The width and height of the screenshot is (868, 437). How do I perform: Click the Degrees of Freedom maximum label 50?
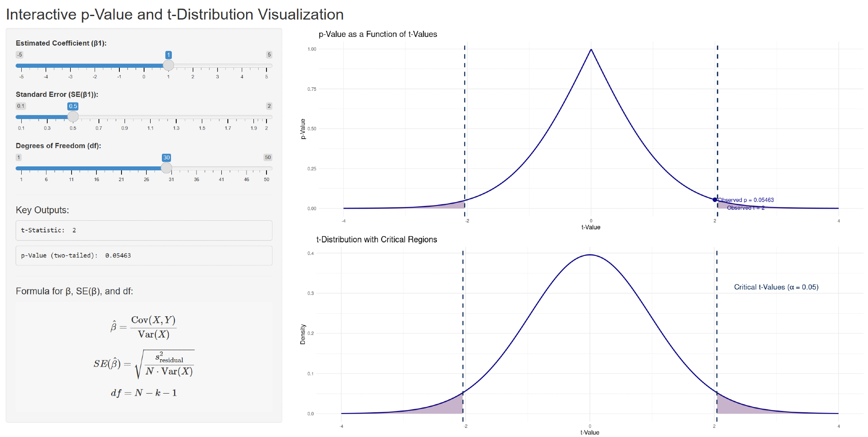coord(267,157)
